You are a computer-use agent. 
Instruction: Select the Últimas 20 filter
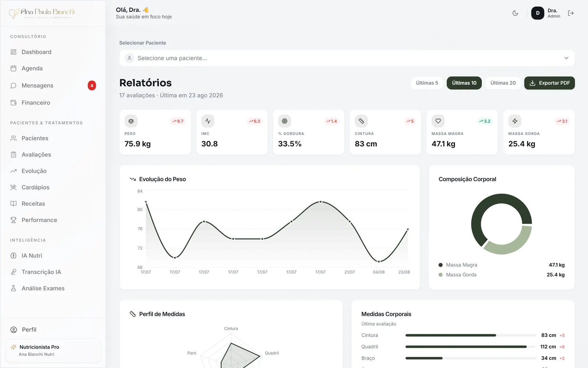coord(503,83)
